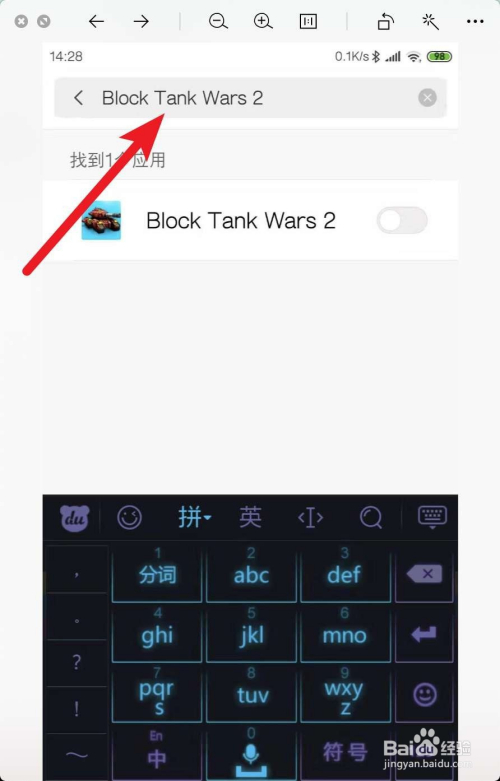Open the magic wand enhance tool
The height and width of the screenshot is (781, 500).
(x=430, y=21)
